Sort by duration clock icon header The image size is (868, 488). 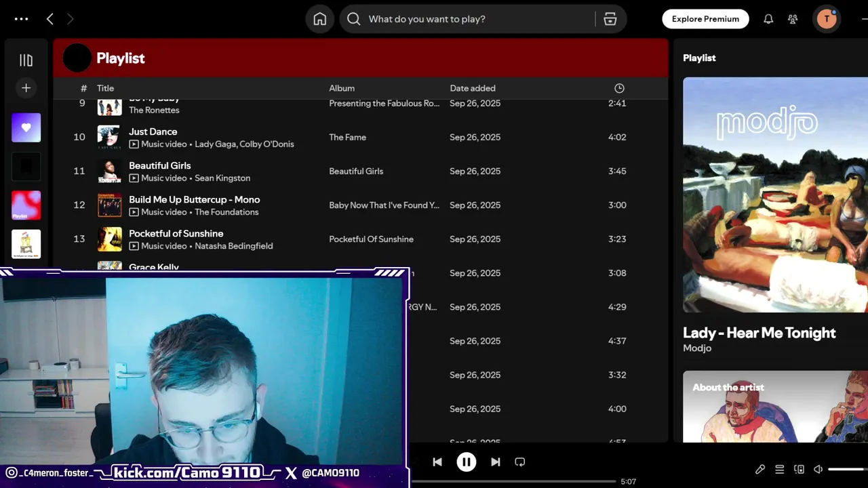(x=619, y=88)
